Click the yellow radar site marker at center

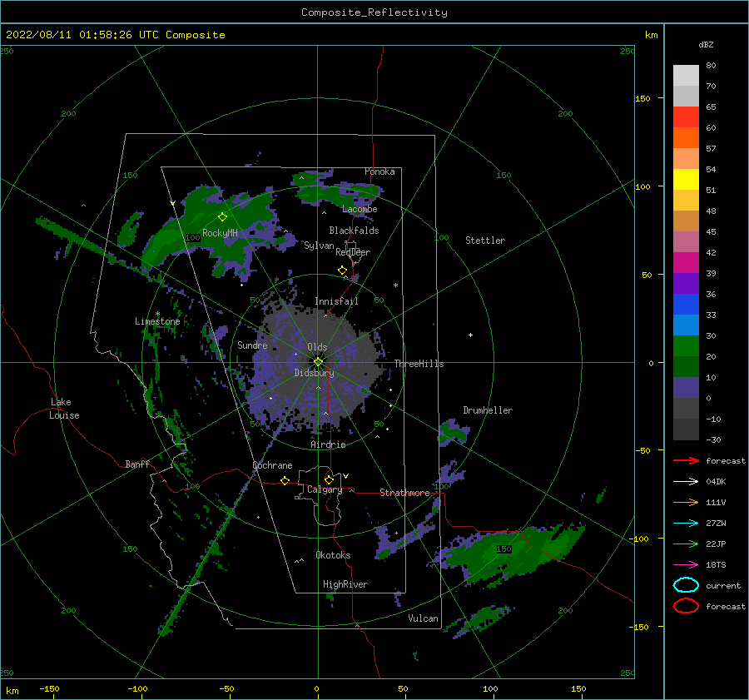[x=318, y=362]
